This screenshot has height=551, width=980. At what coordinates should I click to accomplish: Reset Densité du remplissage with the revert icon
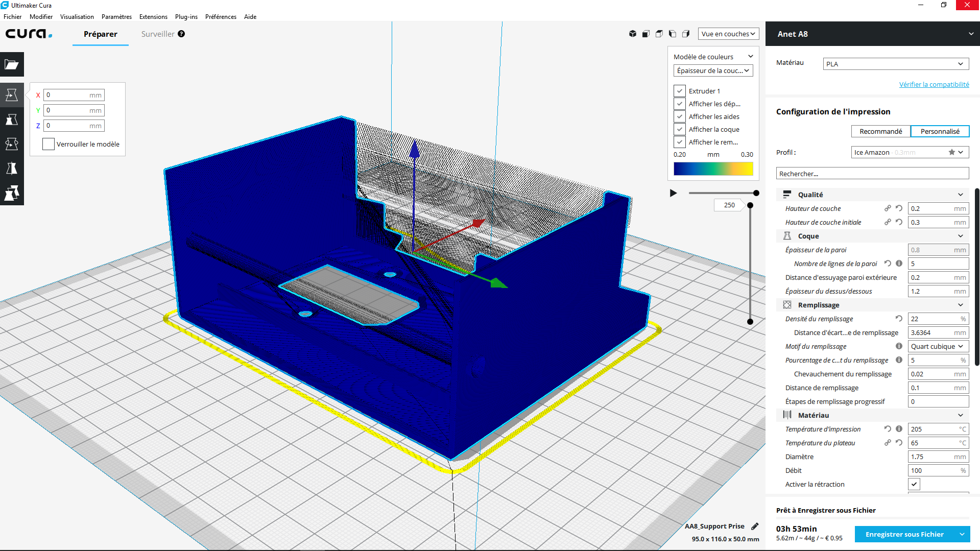coord(899,319)
